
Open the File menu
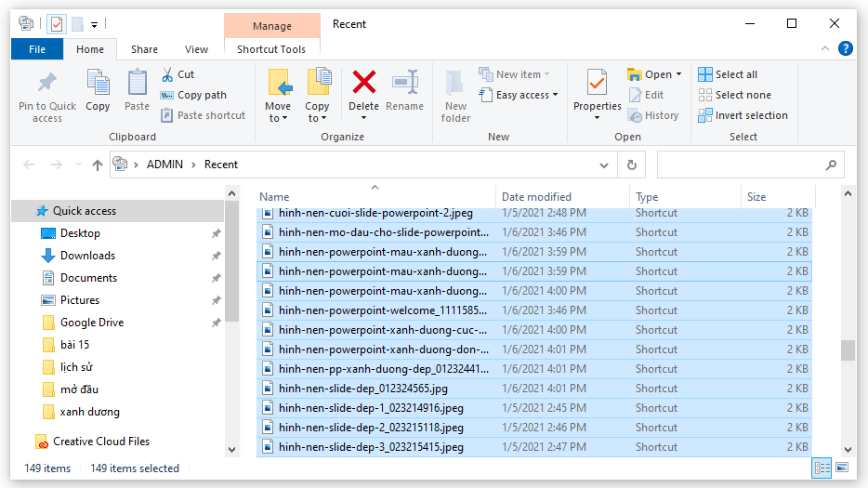(37, 49)
